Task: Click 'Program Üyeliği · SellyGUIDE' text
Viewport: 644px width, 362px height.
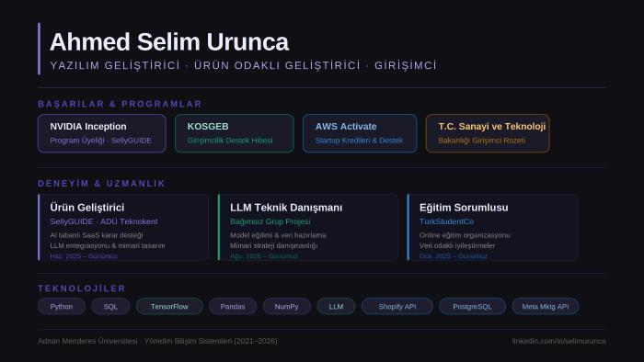Action: [100, 141]
